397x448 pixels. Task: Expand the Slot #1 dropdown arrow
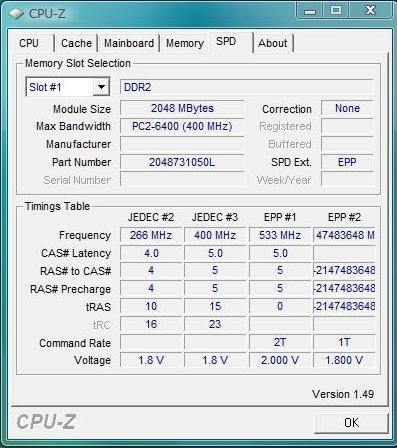click(x=101, y=87)
